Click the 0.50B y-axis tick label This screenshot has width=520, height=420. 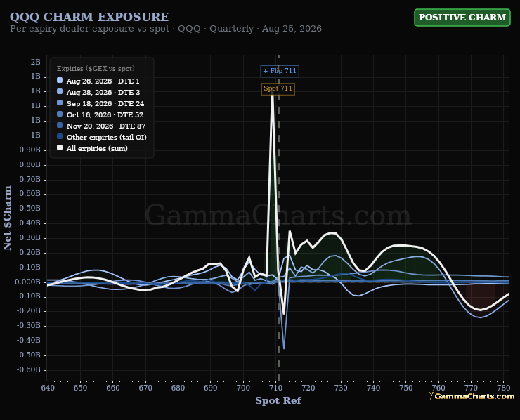30,208
